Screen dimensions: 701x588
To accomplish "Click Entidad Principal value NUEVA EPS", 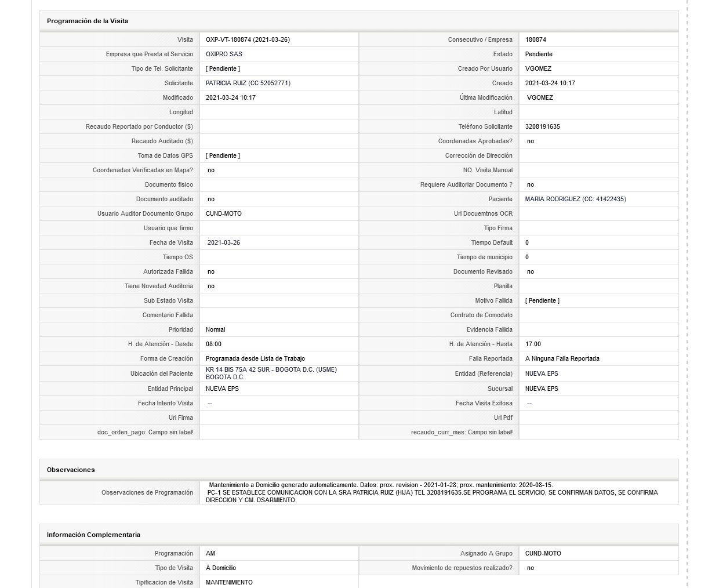I will coord(222,389).
